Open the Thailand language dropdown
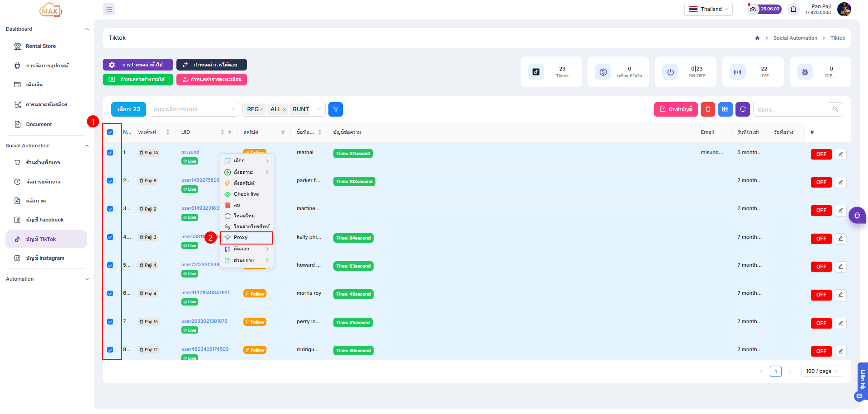Screen dimensions: 868x414 [708, 9]
